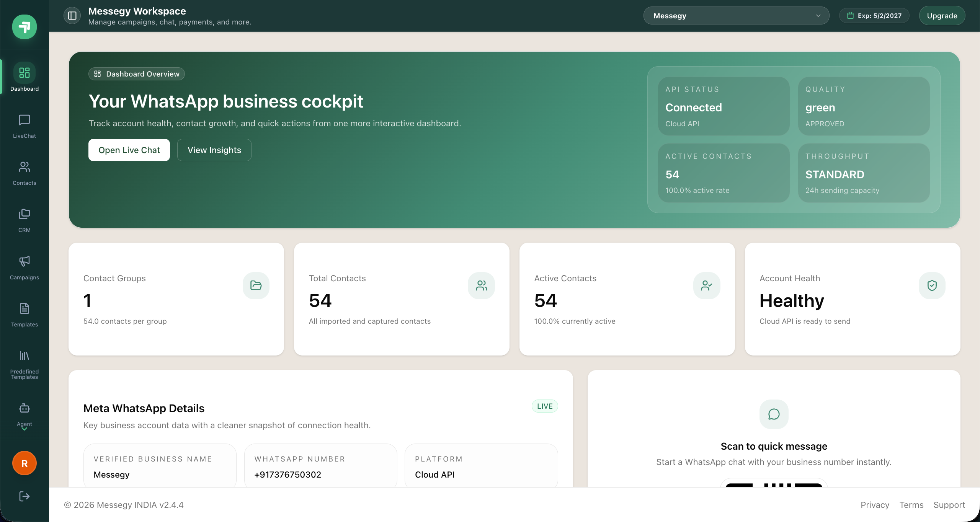Open the Dashboard sidebar item

pyautogui.click(x=24, y=77)
